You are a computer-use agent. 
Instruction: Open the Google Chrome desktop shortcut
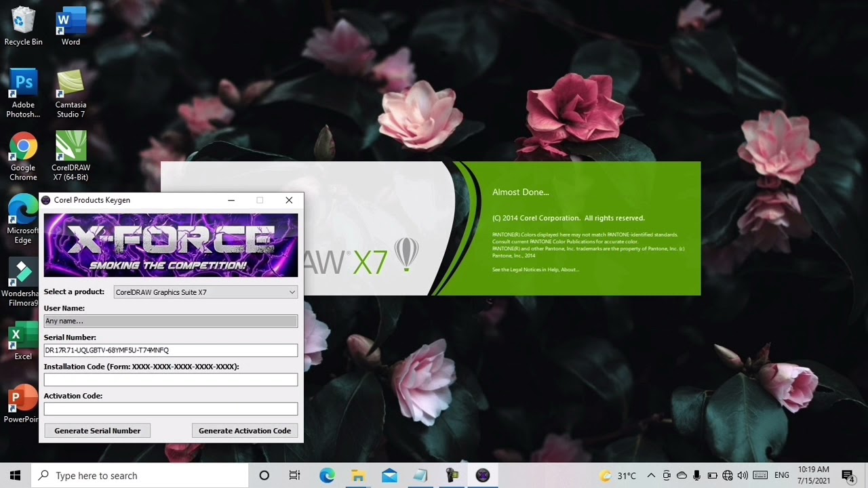coord(23,157)
